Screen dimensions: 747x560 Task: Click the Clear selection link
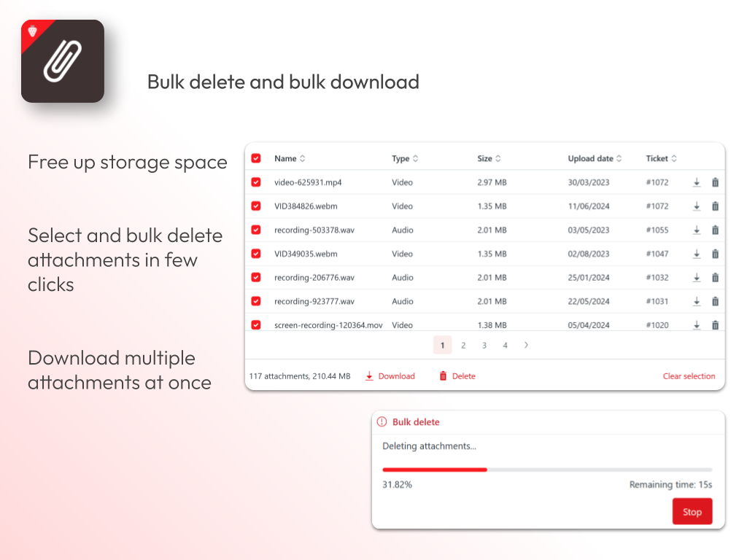[689, 376]
